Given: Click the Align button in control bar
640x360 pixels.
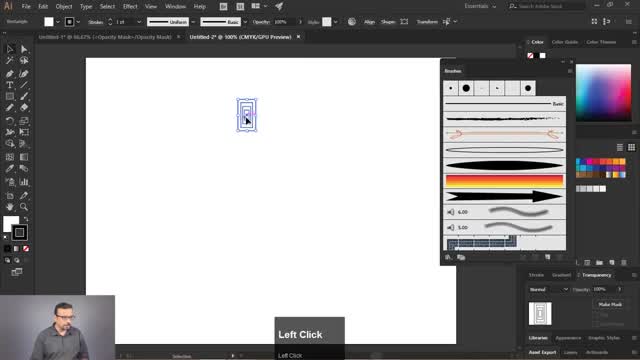Looking at the screenshot, I should tap(369, 22).
